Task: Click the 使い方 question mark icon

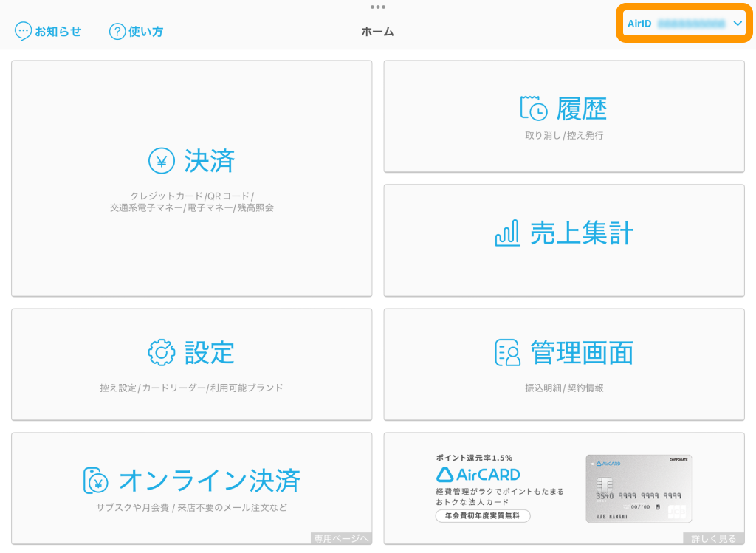Action: coord(117,32)
